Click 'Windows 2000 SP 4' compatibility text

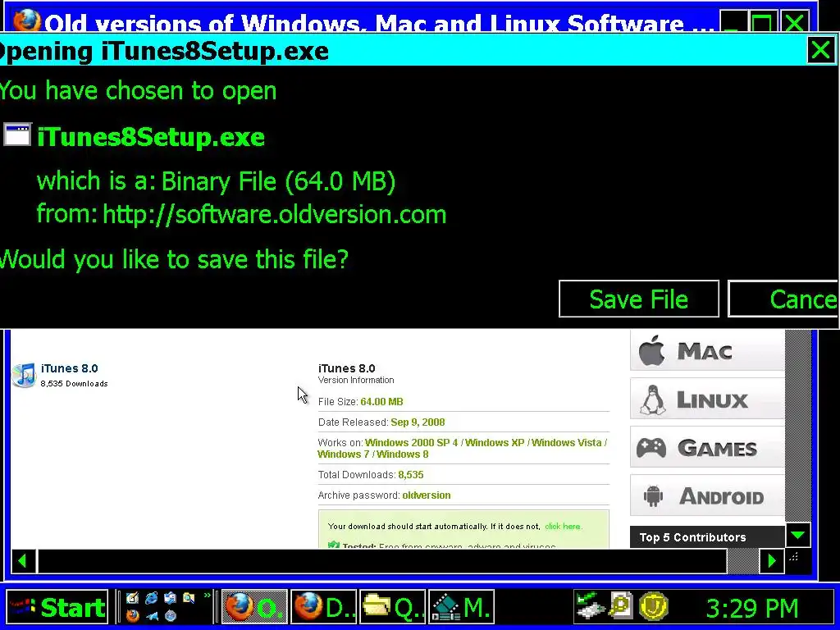[x=412, y=442]
